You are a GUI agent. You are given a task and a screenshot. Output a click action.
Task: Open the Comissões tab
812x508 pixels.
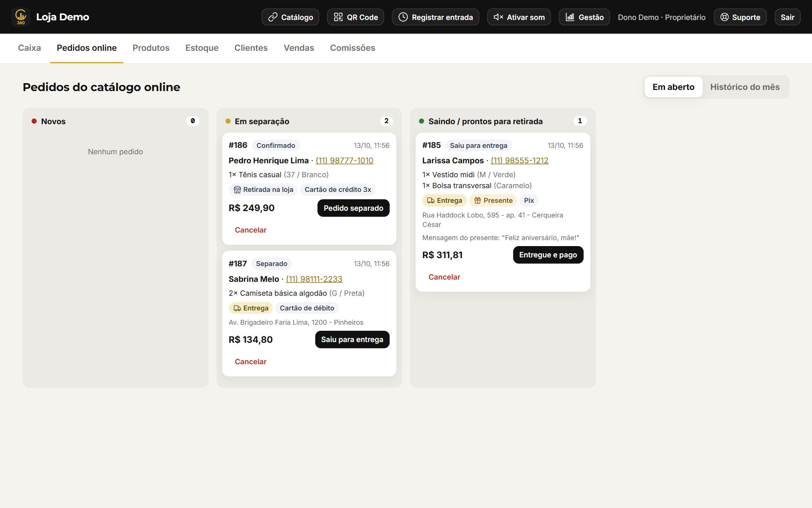pyautogui.click(x=352, y=48)
